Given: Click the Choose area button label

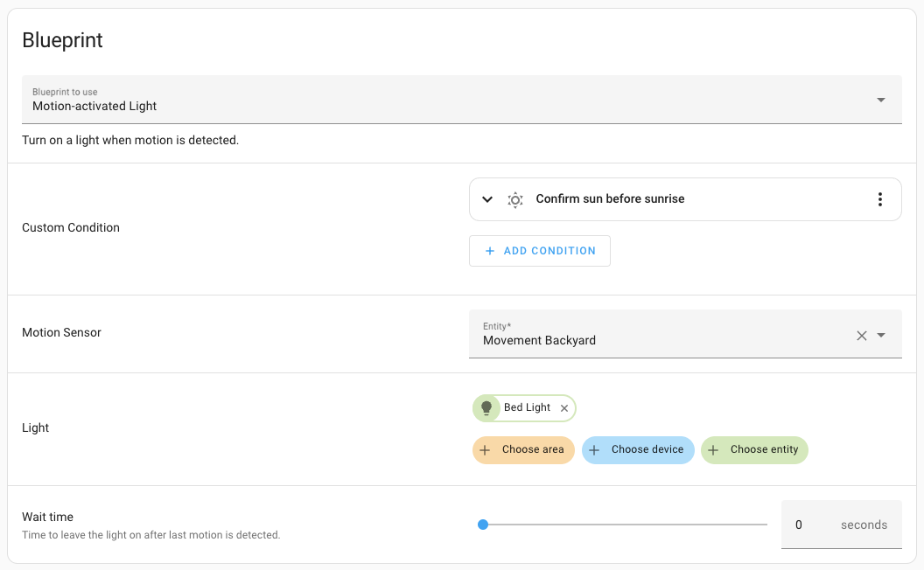Looking at the screenshot, I should 533,449.
